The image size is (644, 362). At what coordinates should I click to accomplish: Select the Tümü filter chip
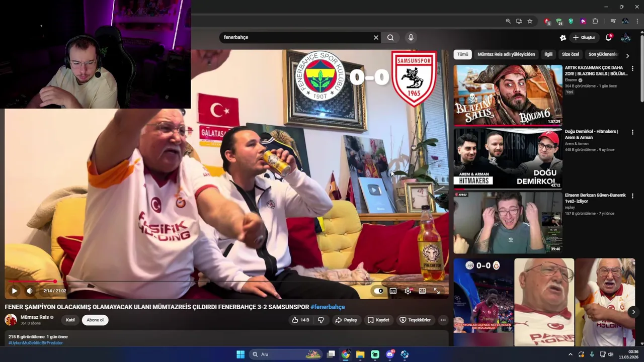[462, 54]
